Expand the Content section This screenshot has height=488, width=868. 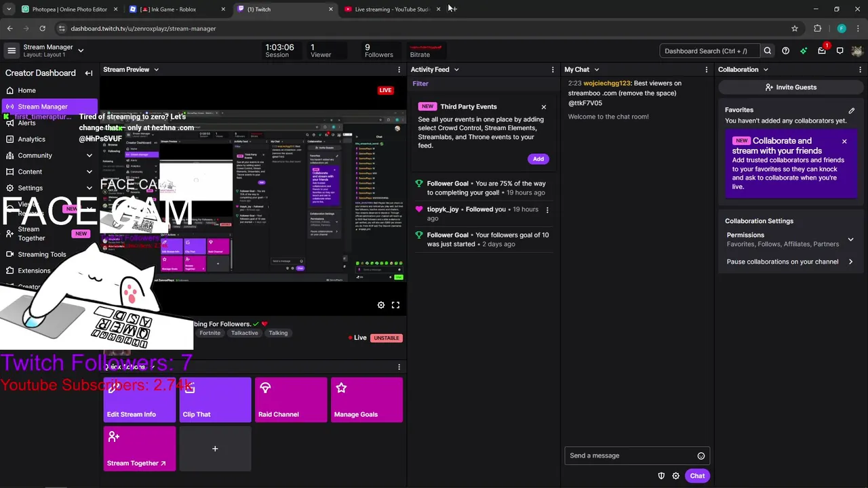pyautogui.click(x=90, y=171)
